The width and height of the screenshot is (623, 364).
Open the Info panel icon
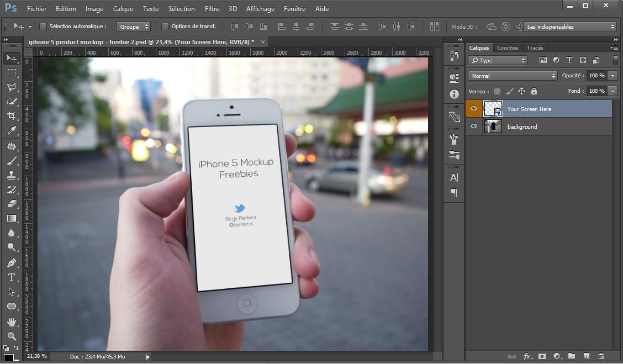454,94
